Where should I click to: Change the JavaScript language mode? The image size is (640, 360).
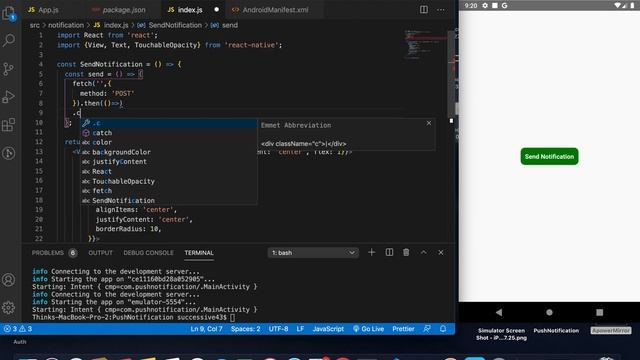pos(328,329)
